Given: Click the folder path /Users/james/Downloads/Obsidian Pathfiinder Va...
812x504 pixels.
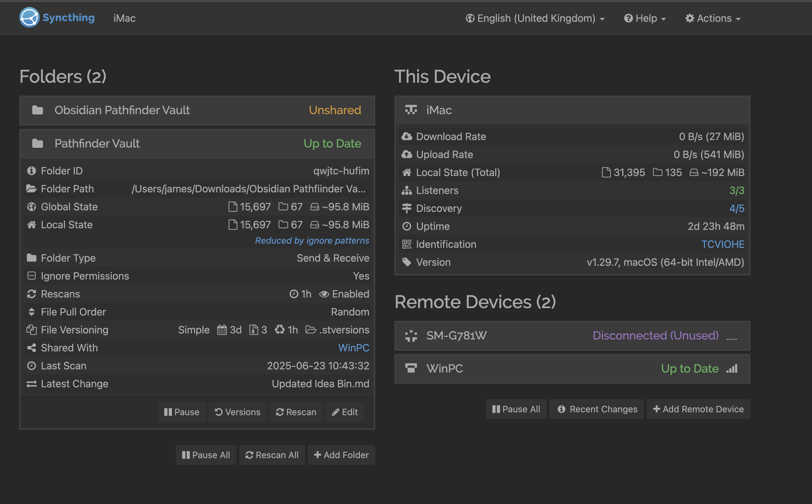Looking at the screenshot, I should click(x=249, y=189).
